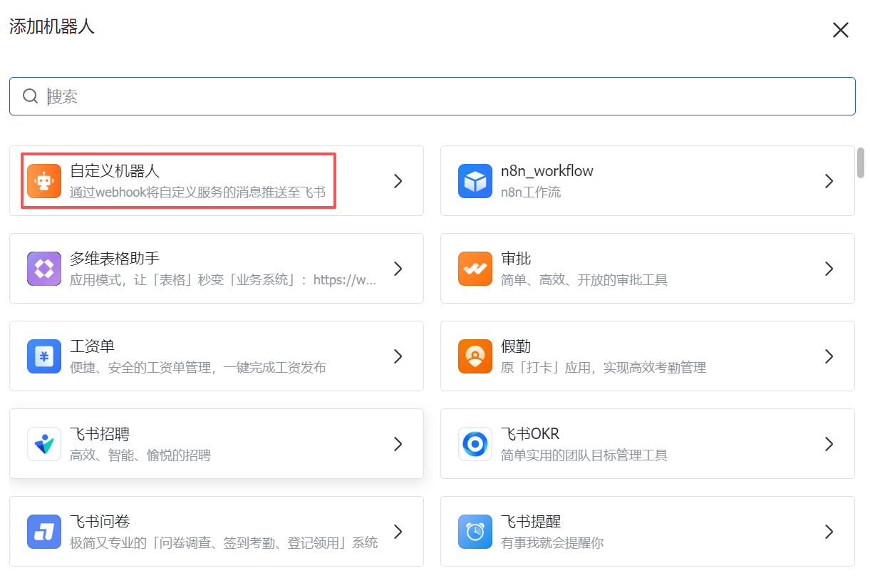870x588 pixels.
Task: Click the vertical scrollbar thumb
Action: click(860, 163)
